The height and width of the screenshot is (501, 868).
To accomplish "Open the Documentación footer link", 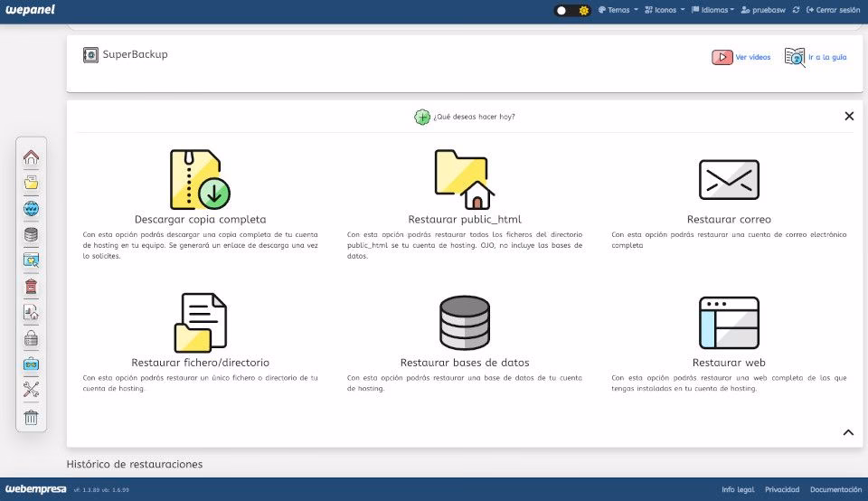I will coord(835,489).
